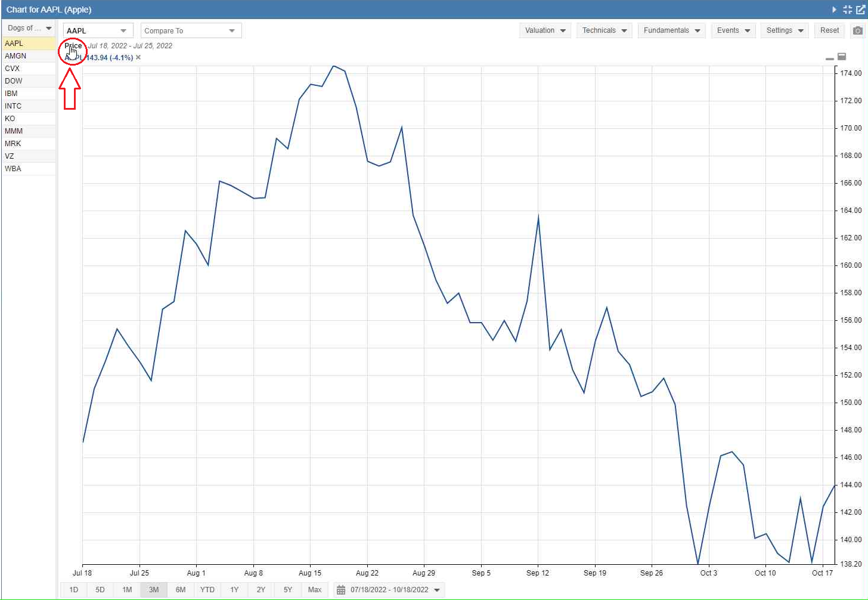868x600 pixels.
Task: Open the Fundamentals dropdown
Action: click(672, 30)
